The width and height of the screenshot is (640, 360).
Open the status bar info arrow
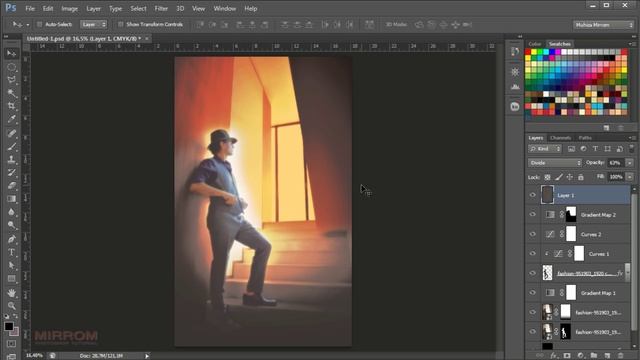click(x=147, y=356)
